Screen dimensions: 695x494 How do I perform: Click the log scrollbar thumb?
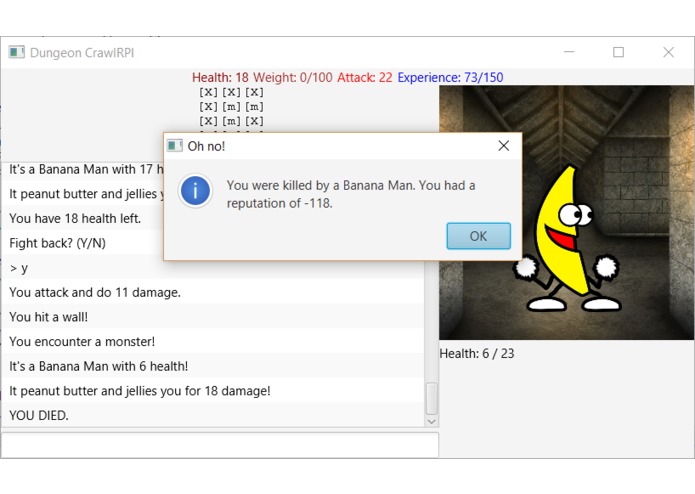tap(431, 398)
